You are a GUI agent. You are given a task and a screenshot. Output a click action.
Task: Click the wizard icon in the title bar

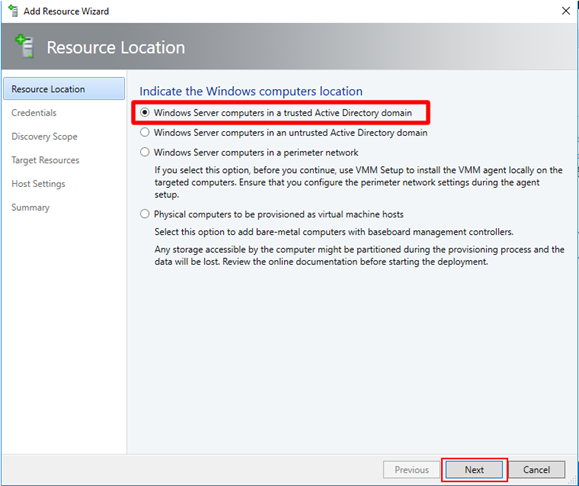[13, 11]
